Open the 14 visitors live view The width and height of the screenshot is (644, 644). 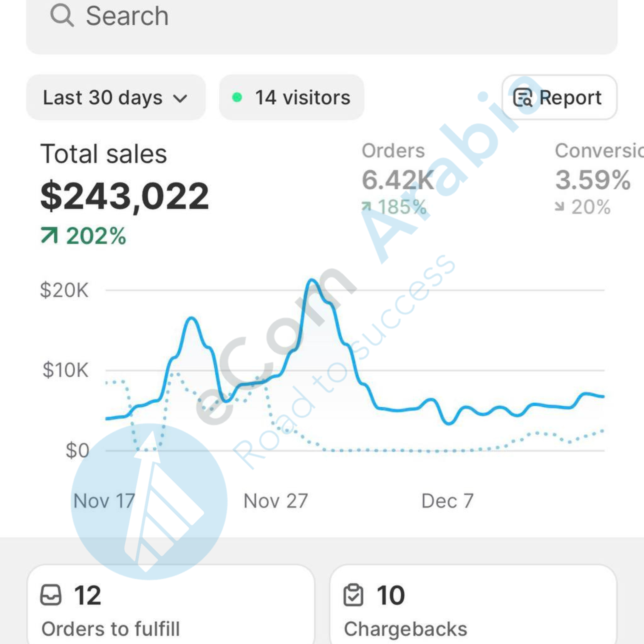pos(292,97)
